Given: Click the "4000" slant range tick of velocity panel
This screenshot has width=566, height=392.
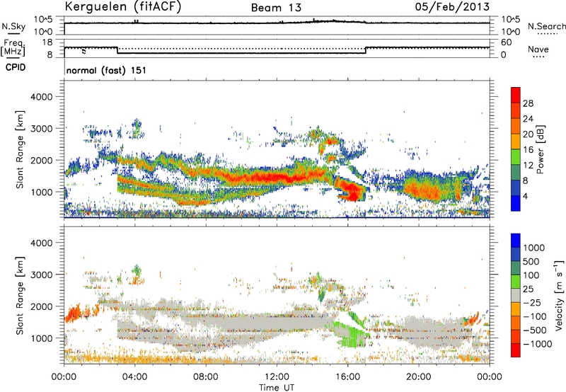Looking at the screenshot, I should point(42,243).
